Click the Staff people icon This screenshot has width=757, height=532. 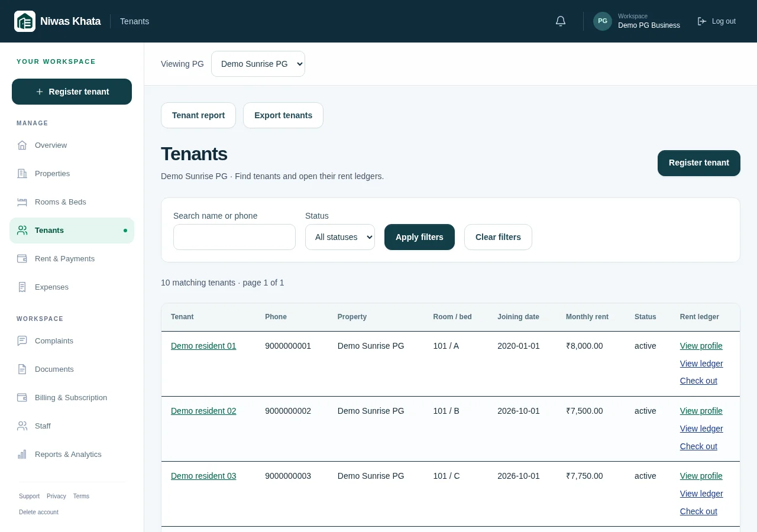[x=22, y=426]
